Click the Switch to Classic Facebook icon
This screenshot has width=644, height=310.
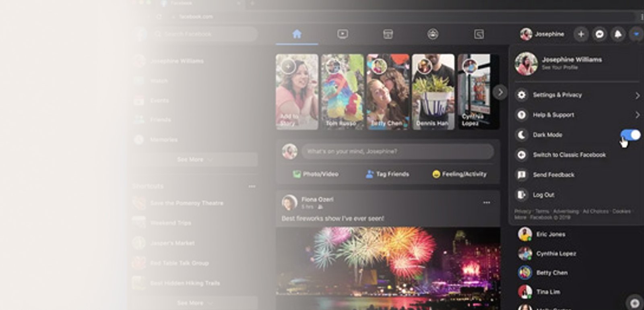(x=522, y=155)
